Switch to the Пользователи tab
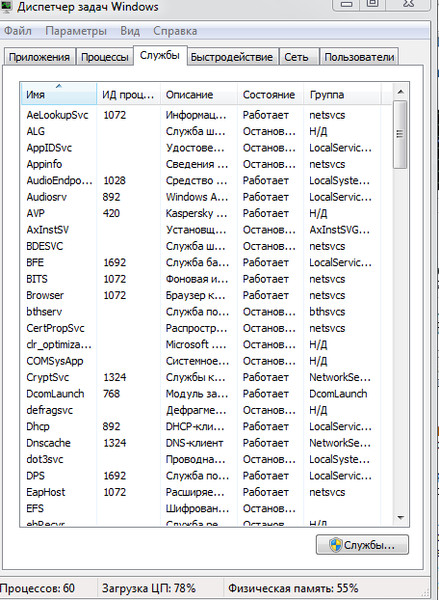This screenshot has height=600, width=439. pyautogui.click(x=359, y=57)
